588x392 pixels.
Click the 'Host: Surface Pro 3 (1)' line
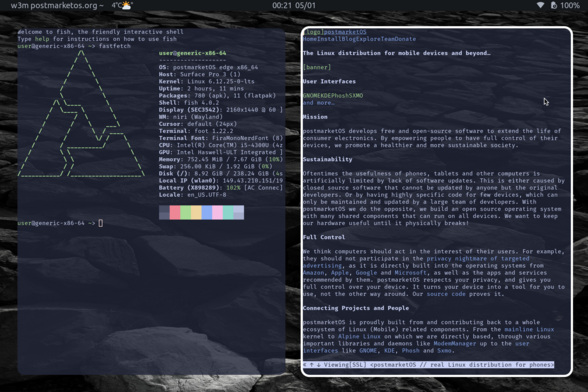pos(200,74)
